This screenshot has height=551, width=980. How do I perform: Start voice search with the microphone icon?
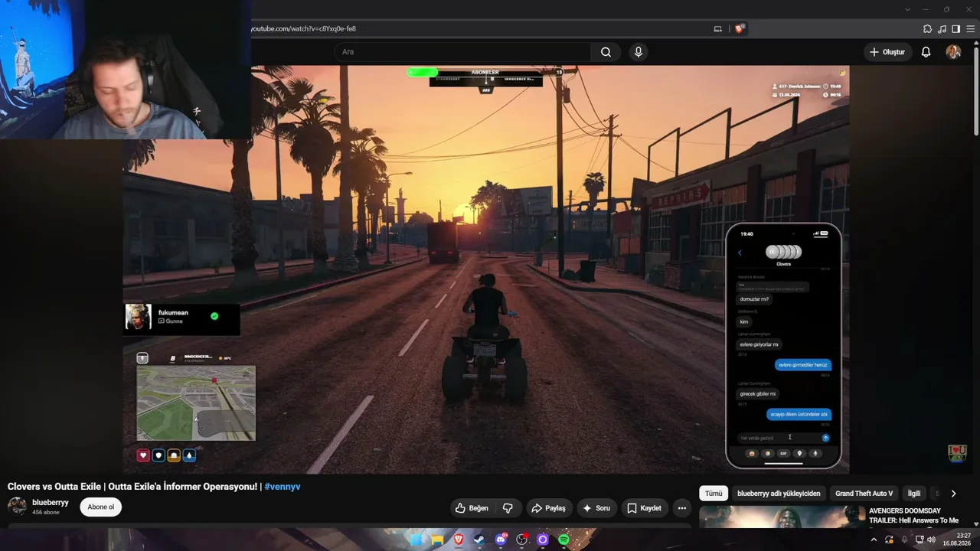click(638, 52)
